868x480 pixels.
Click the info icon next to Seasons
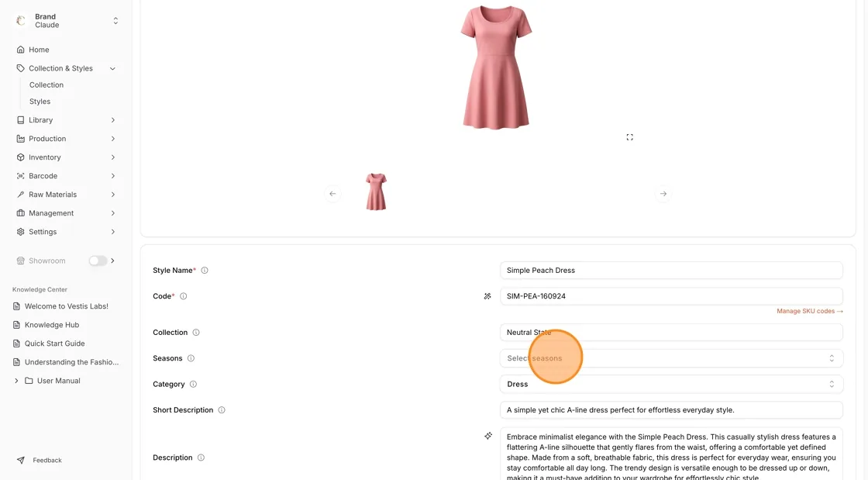click(x=191, y=359)
